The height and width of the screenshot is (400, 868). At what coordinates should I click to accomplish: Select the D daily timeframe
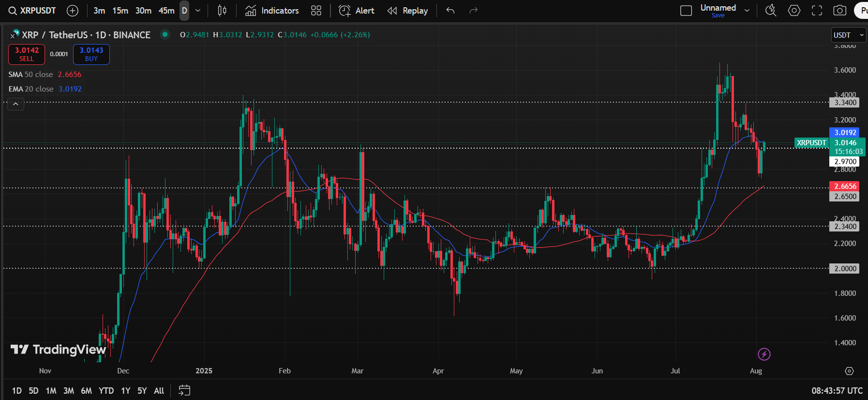[184, 11]
